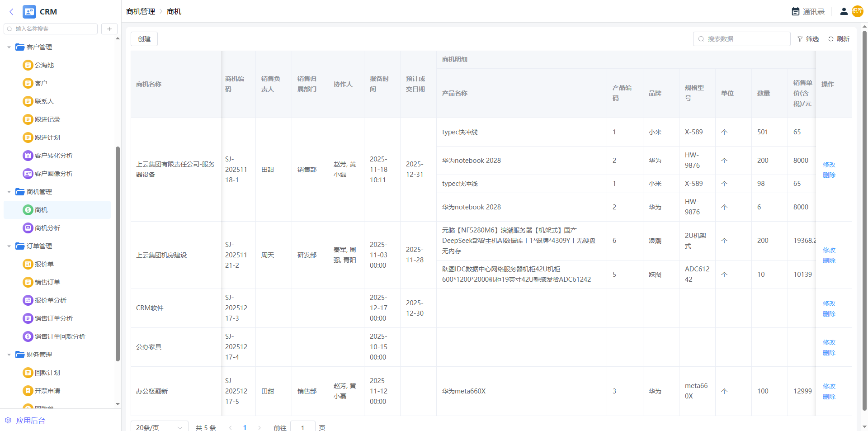Go to 销售订单回款分析 in sidebar
This screenshot has width=868, height=431.
click(x=60, y=336)
